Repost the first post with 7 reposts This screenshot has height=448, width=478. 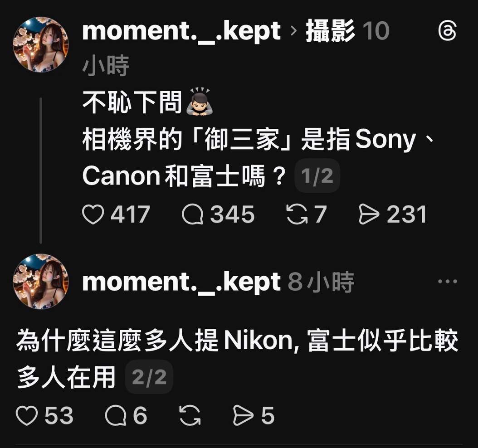(297, 214)
